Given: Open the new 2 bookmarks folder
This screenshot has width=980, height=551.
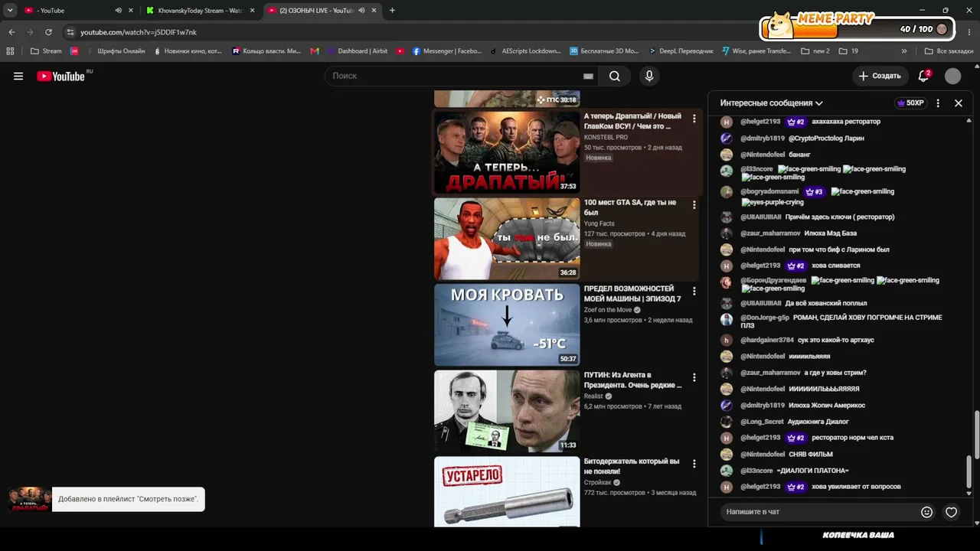Looking at the screenshot, I should pos(815,51).
